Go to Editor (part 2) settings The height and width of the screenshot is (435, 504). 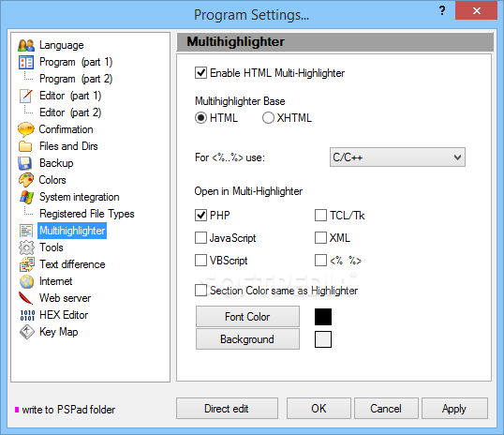(70, 112)
